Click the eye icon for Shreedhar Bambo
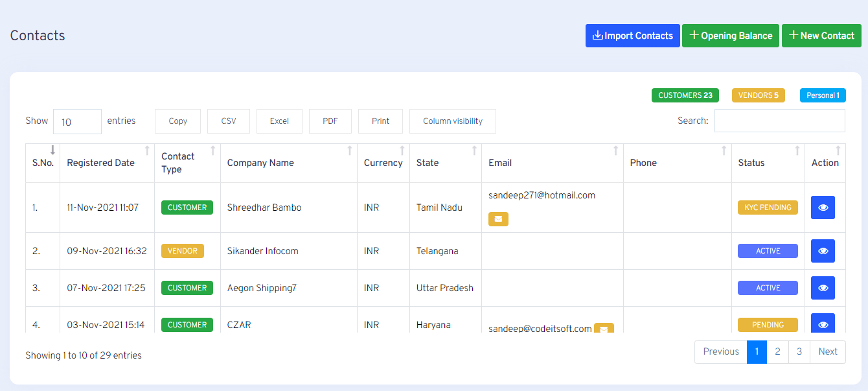Screen dimensions: 868x391 point(823,207)
